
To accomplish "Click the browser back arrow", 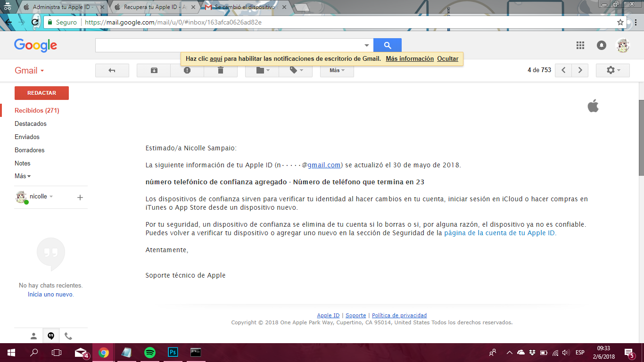I will click(8, 22).
